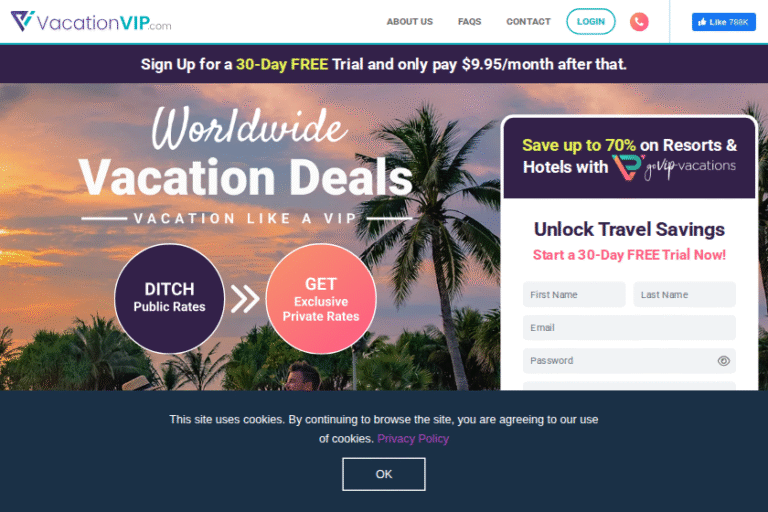This screenshot has width=768, height=512.
Task: Focus the First Name field
Action: 574,294
